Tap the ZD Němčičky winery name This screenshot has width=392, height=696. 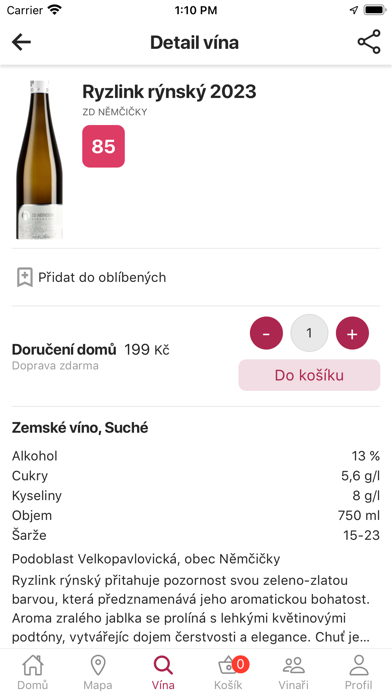[x=115, y=112]
